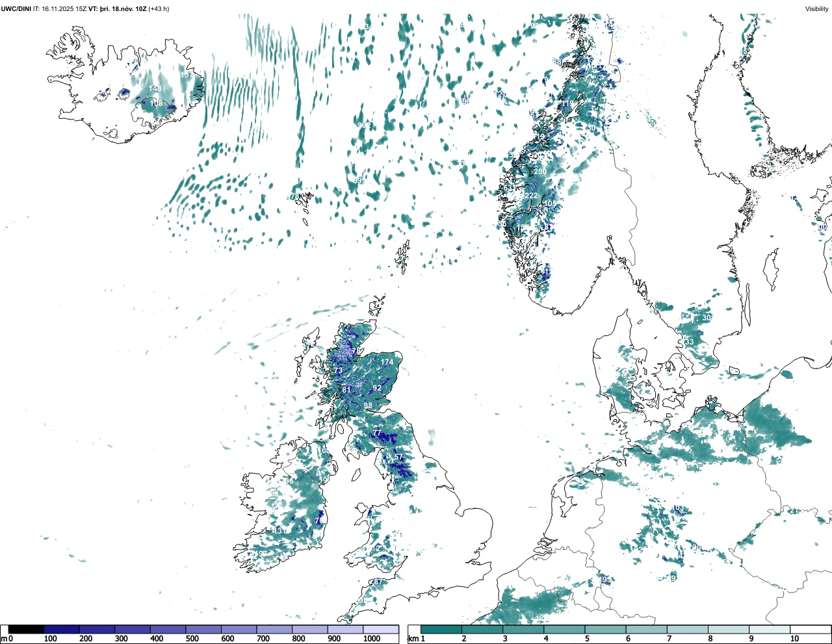Click the 7–8 km pale teal segment
The image size is (832, 644).
click(x=687, y=629)
